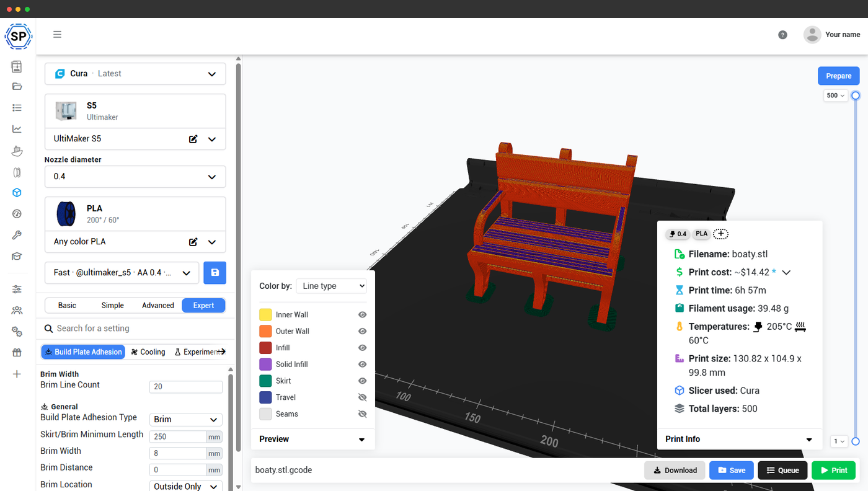The width and height of the screenshot is (868, 491).
Task: Toggle Outer Wall visibility eye
Action: pyautogui.click(x=363, y=331)
